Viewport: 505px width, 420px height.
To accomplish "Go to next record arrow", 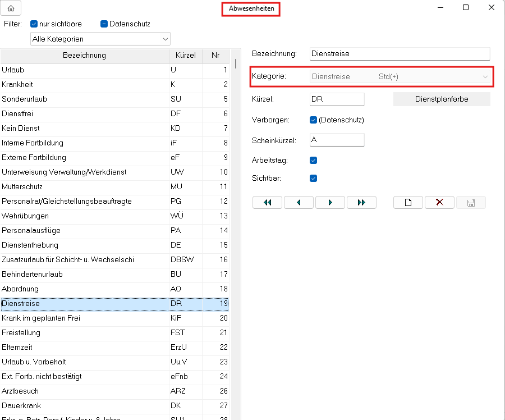I will click(330, 203).
